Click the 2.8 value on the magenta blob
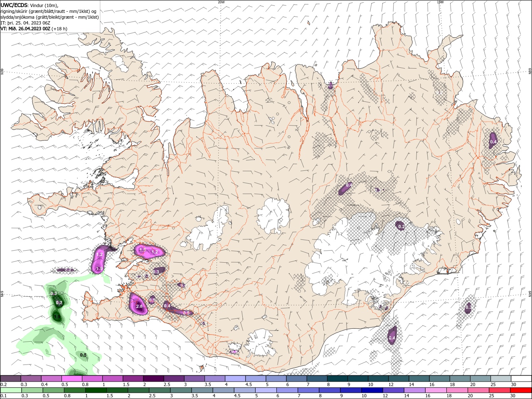 pyautogui.click(x=139, y=307)
